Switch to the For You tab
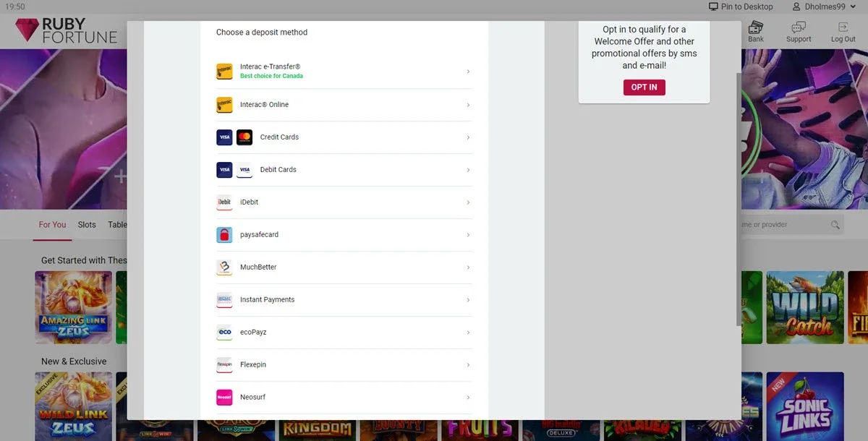 (52, 225)
